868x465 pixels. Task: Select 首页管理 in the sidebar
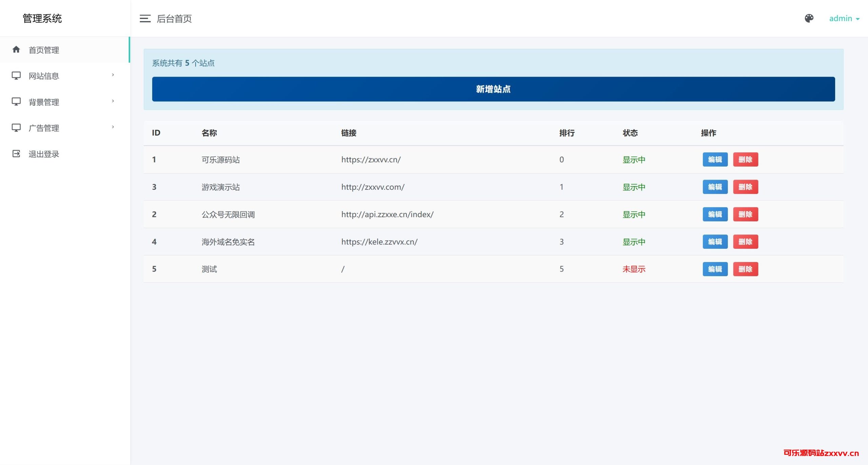point(44,50)
